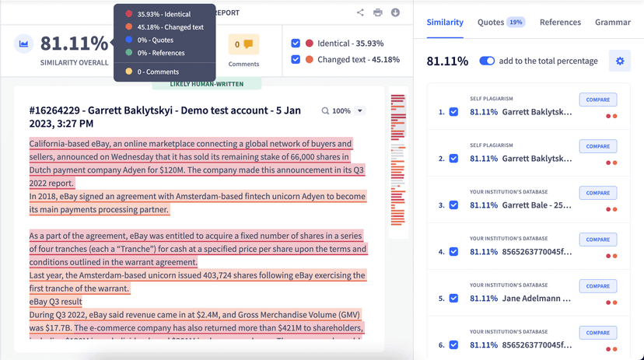Image resolution: width=644 pixels, height=360 pixels.
Task: Open similarity settings gear icon
Action: (620, 61)
